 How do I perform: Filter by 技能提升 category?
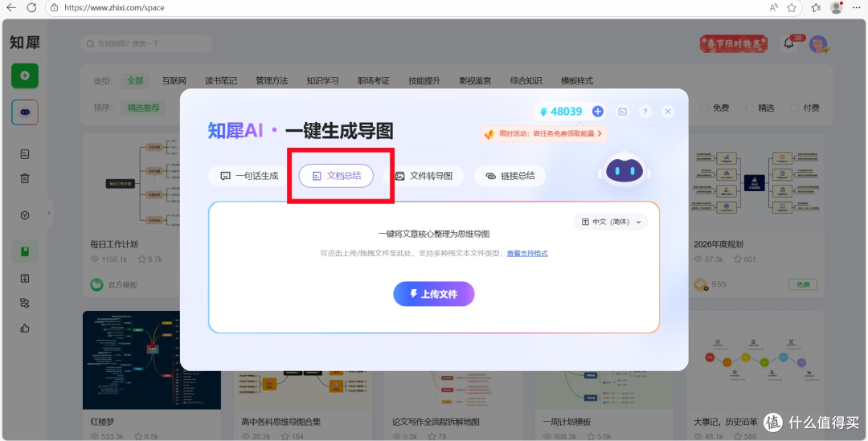[424, 81]
